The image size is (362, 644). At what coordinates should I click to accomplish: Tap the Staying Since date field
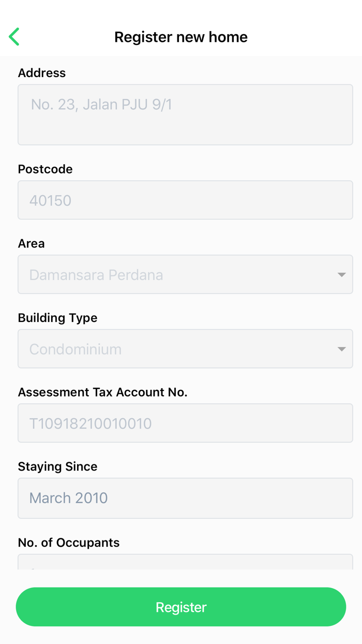click(x=185, y=498)
